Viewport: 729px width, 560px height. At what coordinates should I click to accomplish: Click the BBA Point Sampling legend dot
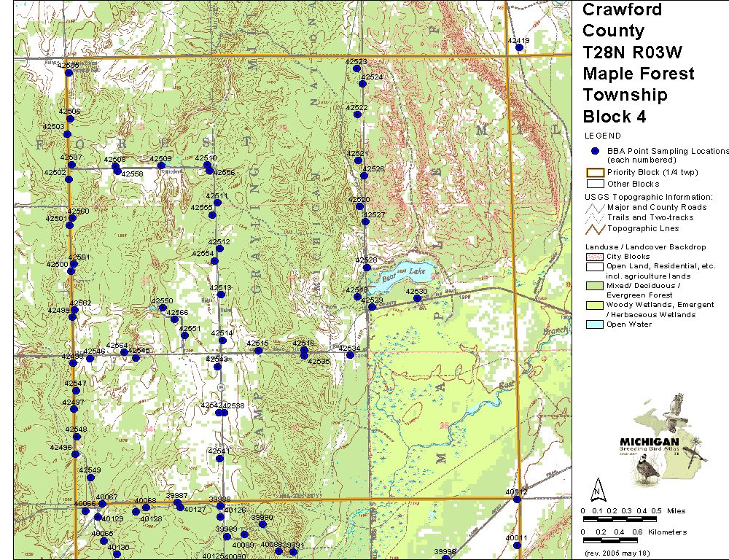(595, 150)
